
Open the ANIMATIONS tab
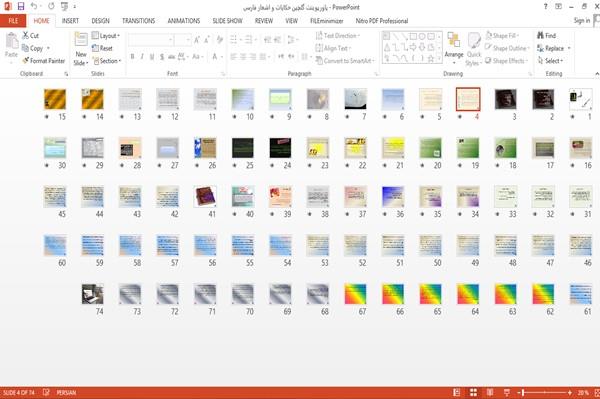point(184,21)
